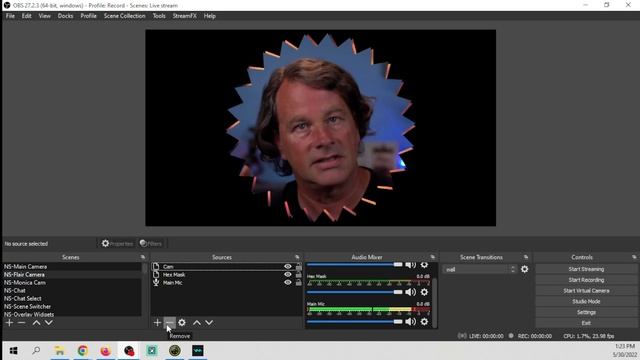Open the scene transition type dropdown
This screenshot has width=640, height=360.
[x=480, y=269]
